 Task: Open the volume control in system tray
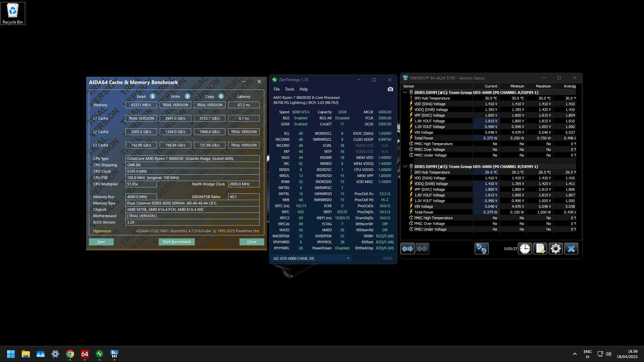coord(608,354)
